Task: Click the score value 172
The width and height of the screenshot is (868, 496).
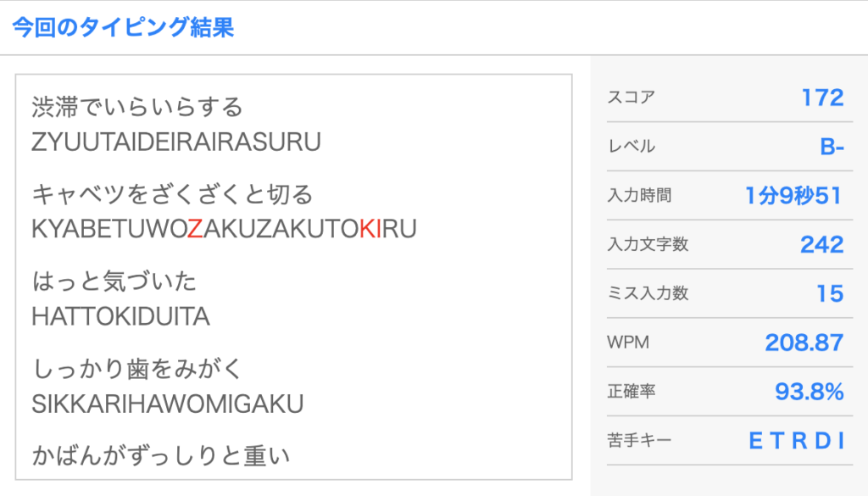Action: click(822, 98)
